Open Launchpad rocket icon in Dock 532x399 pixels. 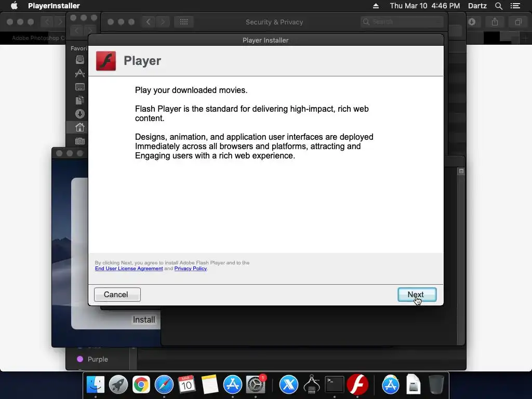point(118,385)
